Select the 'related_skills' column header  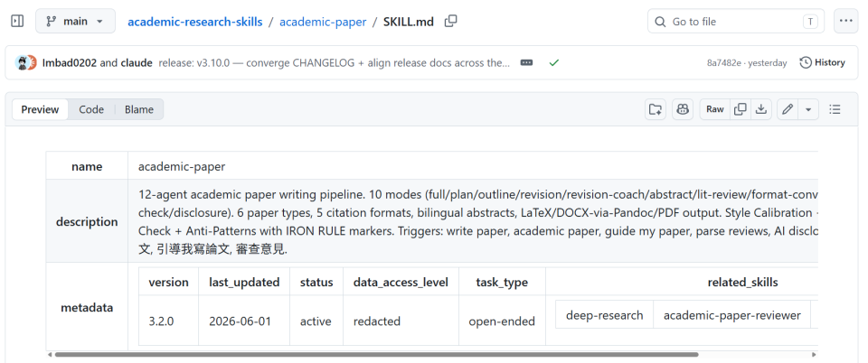pos(742,282)
